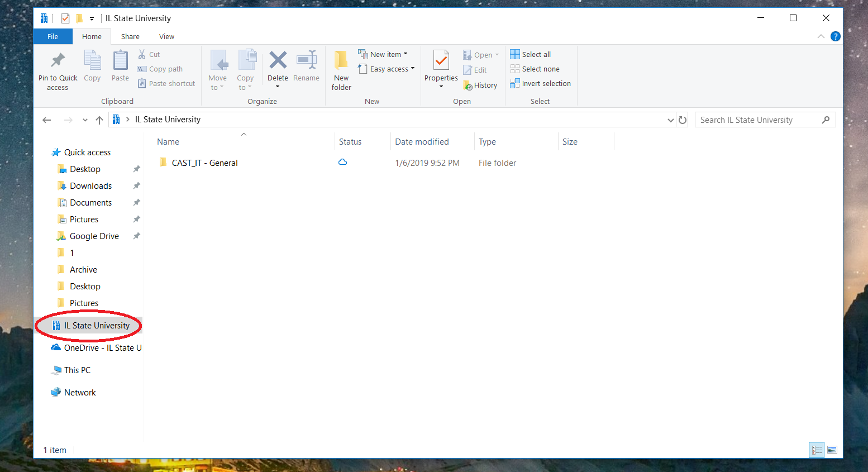
Task: Create a New folder
Action: [341, 70]
